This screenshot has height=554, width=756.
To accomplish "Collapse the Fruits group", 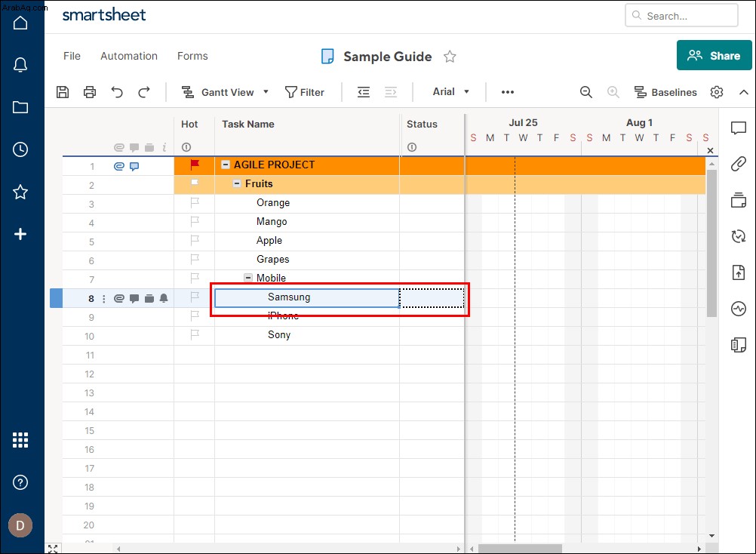I will point(237,183).
